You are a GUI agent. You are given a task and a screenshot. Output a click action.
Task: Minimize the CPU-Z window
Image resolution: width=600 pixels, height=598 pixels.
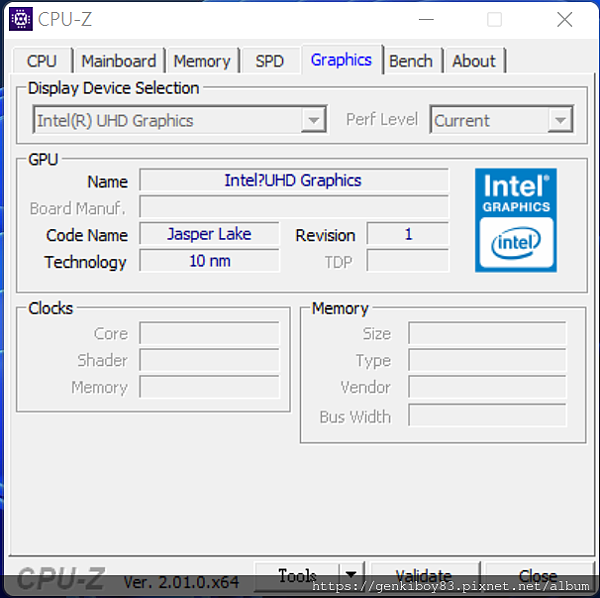(x=426, y=19)
